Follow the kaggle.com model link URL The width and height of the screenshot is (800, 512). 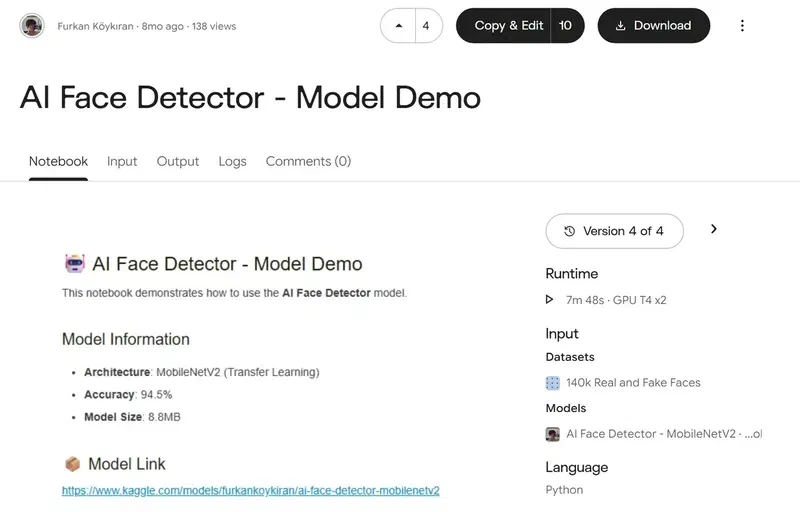pyautogui.click(x=251, y=490)
